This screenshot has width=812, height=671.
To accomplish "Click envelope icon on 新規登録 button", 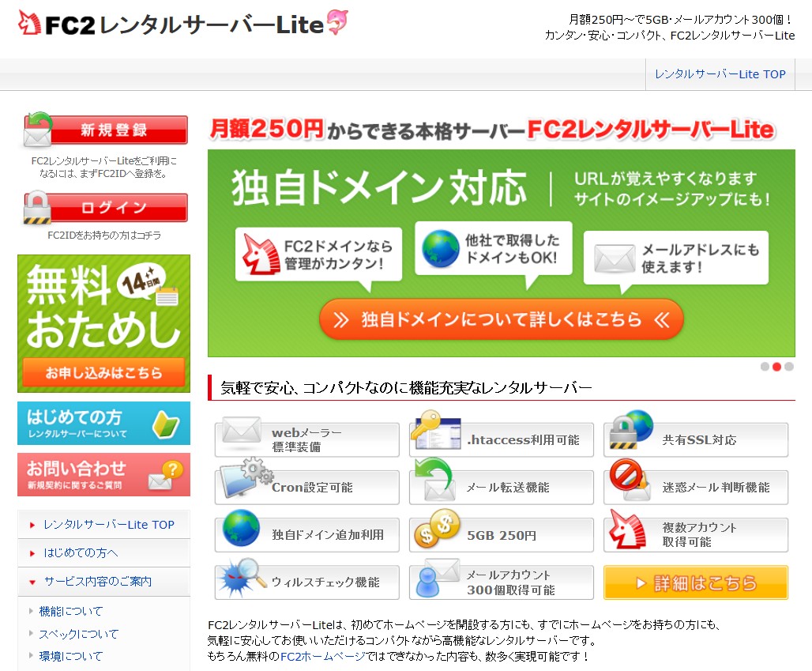I will pos(37,130).
